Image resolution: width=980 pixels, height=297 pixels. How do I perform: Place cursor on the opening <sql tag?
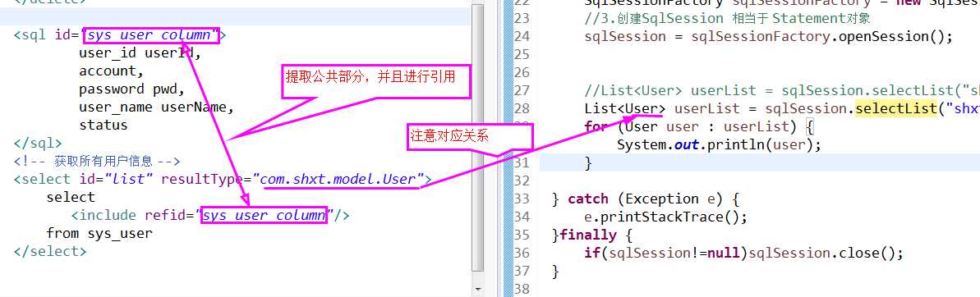point(30,35)
